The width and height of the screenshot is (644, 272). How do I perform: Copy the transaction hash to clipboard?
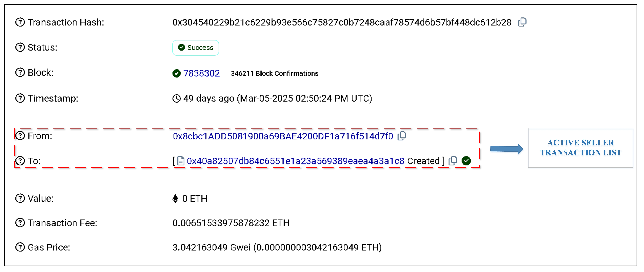[x=522, y=22]
